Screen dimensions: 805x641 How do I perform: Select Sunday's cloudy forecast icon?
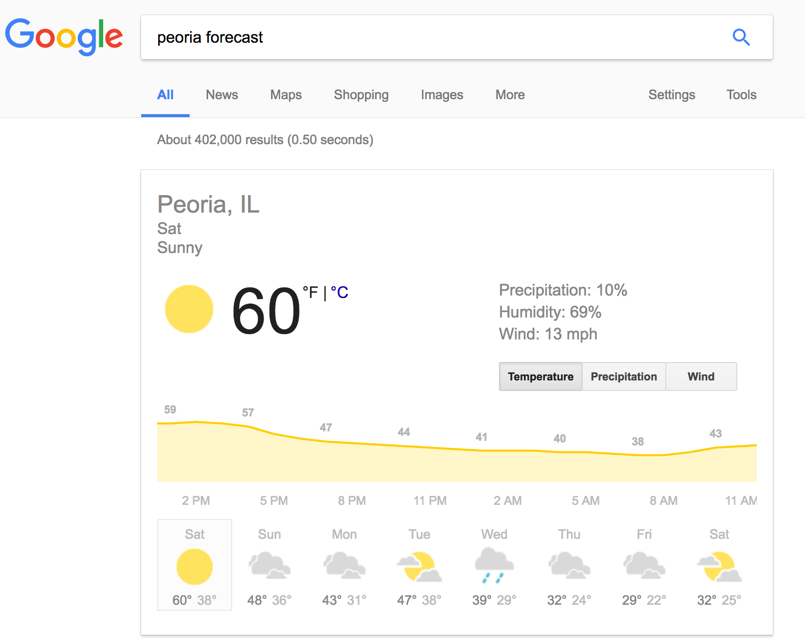pyautogui.click(x=270, y=566)
